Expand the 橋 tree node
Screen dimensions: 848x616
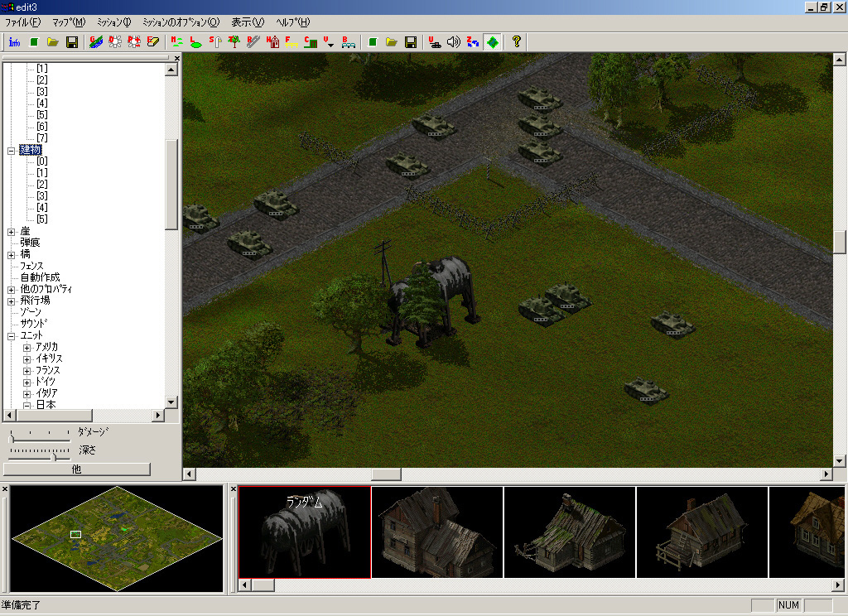[11, 255]
